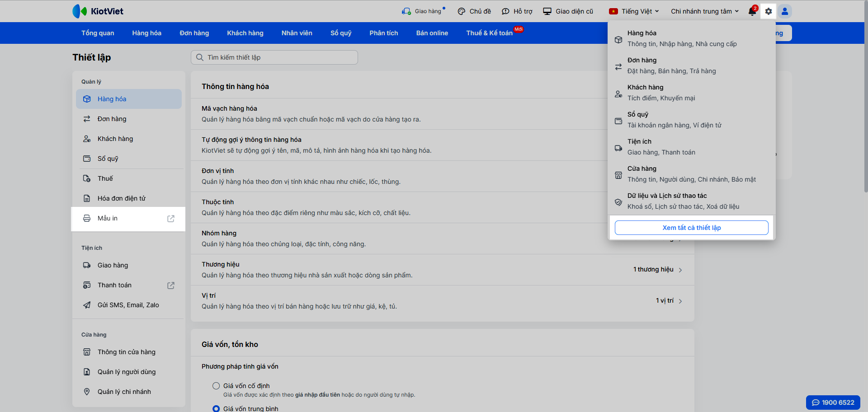868x412 pixels.
Task: Open the notification bell icon
Action: [x=752, y=11]
